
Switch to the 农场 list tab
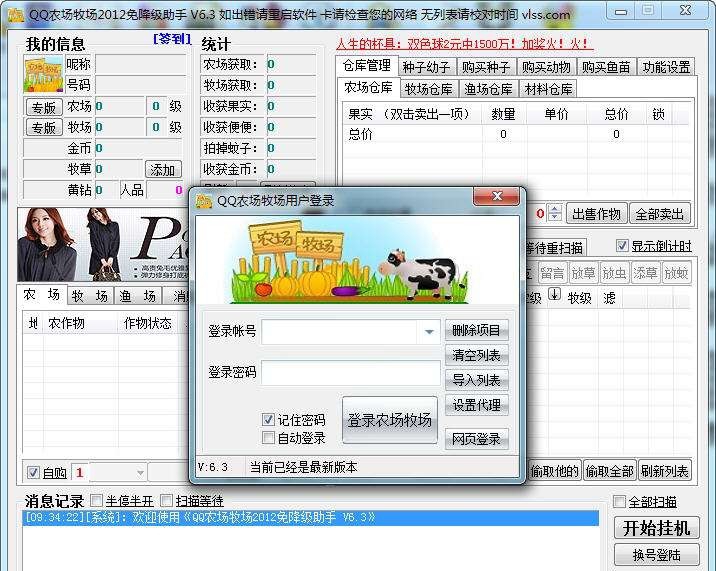tap(42, 295)
